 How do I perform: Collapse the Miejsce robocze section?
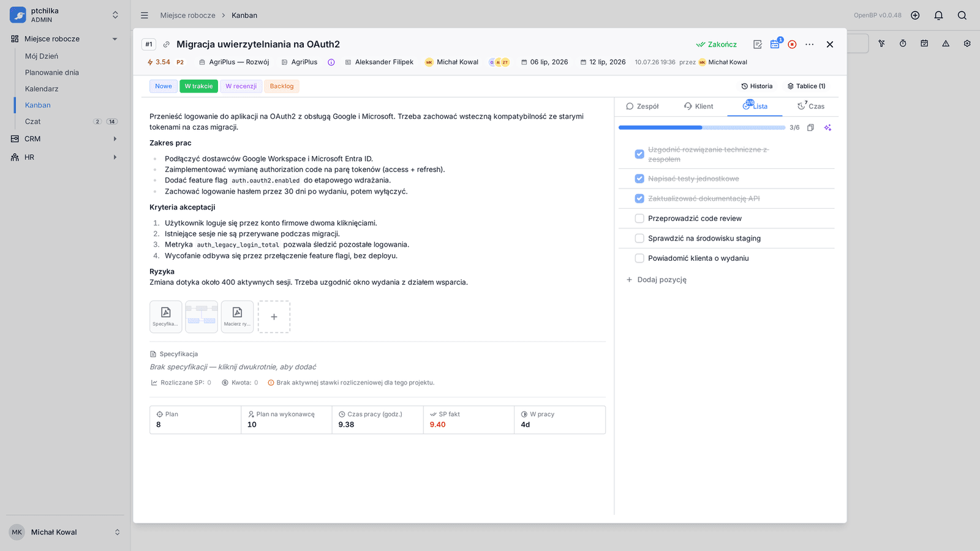point(115,39)
